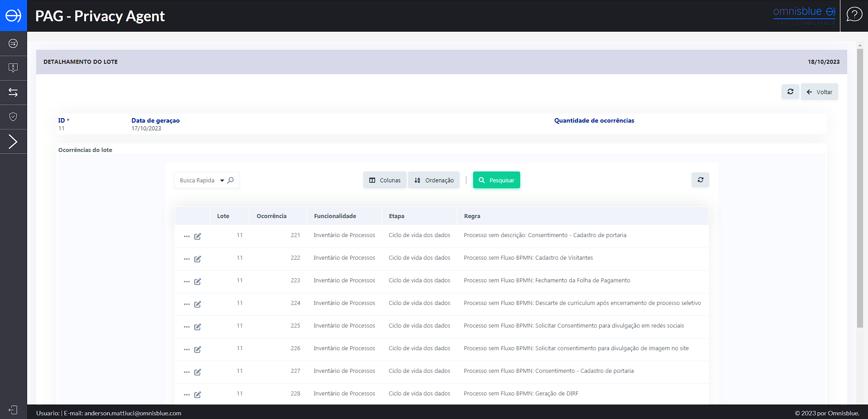The image size is (868, 419).
Task: Open more options dots for occurrence 222
Action: pyautogui.click(x=187, y=259)
